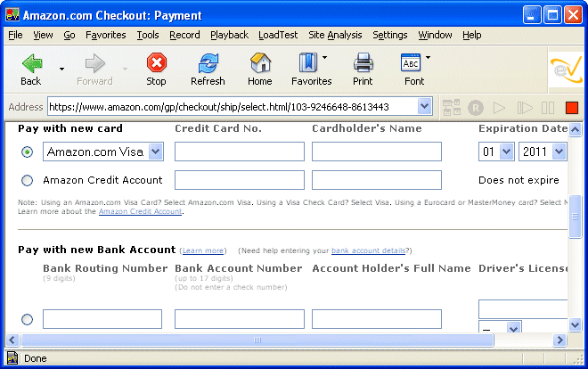Start playback with the play triangle icon
This screenshot has width=588, height=369.
click(499, 108)
